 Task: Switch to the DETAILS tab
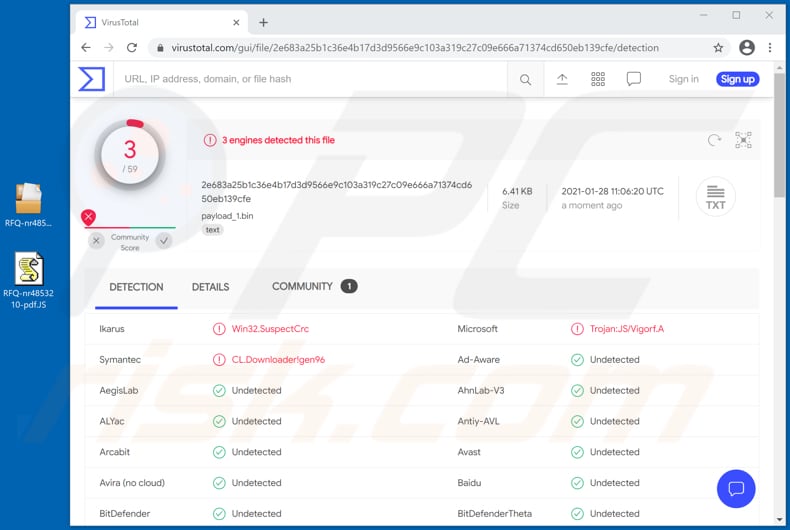210,287
